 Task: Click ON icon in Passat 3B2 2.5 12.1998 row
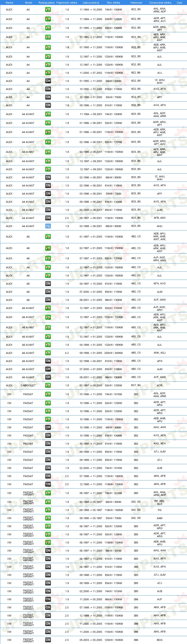coord(48,484)
